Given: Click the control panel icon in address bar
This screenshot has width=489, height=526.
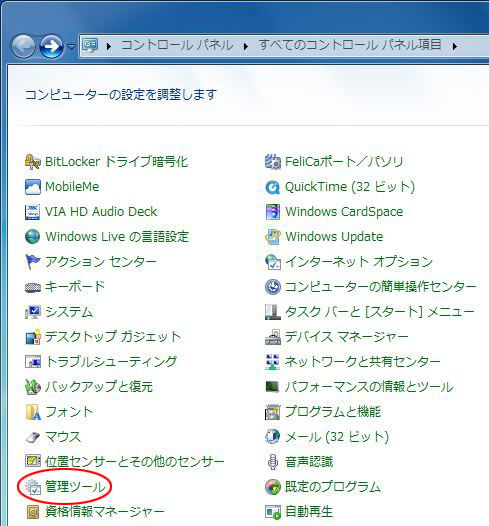Looking at the screenshot, I should tap(91, 46).
